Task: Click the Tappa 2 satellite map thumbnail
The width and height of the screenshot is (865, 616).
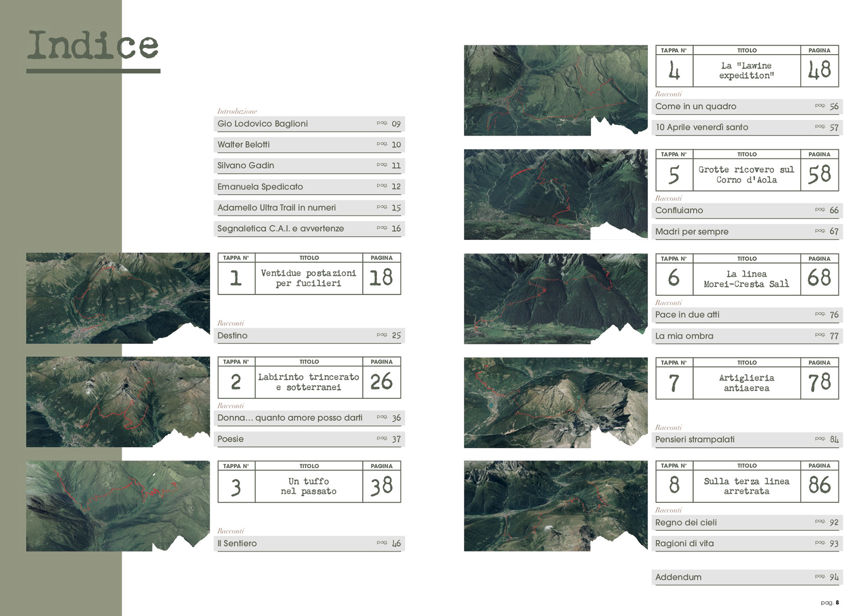Action: point(118,402)
